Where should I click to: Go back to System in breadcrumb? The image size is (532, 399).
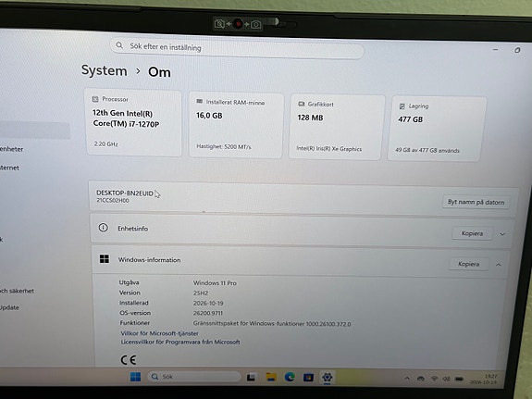tap(105, 70)
